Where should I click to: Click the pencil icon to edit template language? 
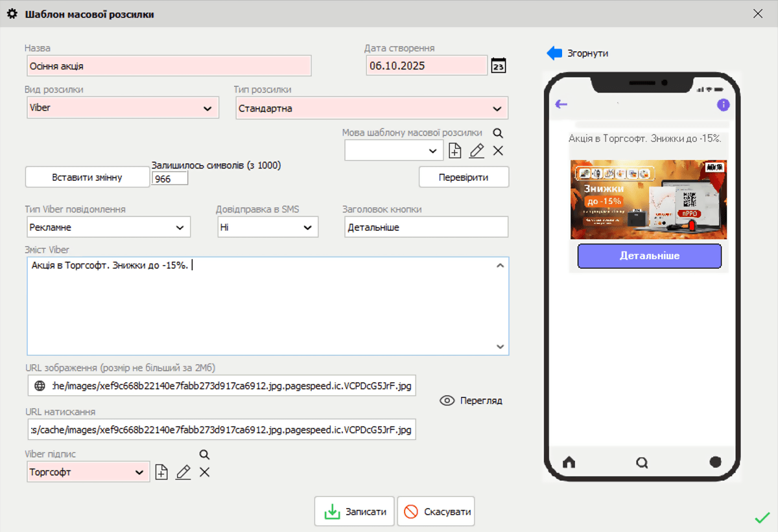tap(476, 150)
